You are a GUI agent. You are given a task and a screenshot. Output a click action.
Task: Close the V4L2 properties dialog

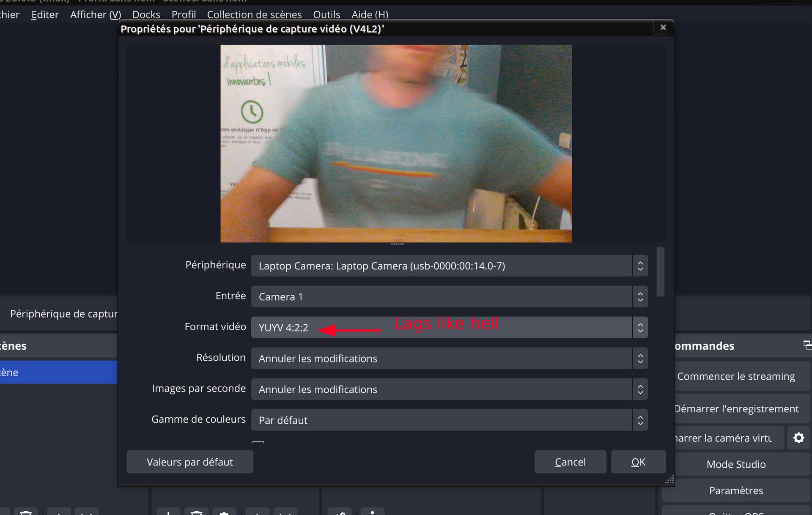point(663,27)
